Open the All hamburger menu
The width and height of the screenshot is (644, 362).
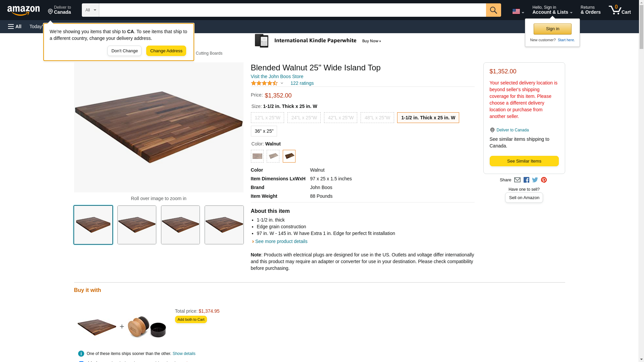tap(15, 26)
